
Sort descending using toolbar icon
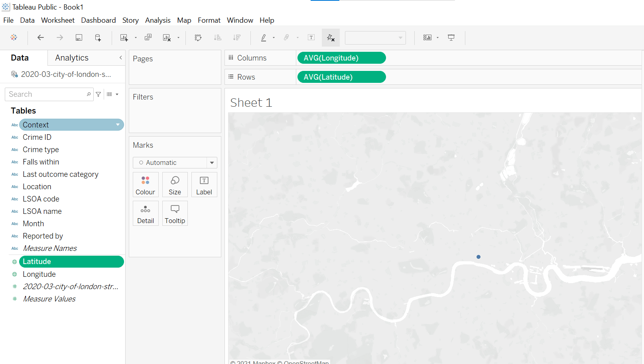click(x=237, y=37)
